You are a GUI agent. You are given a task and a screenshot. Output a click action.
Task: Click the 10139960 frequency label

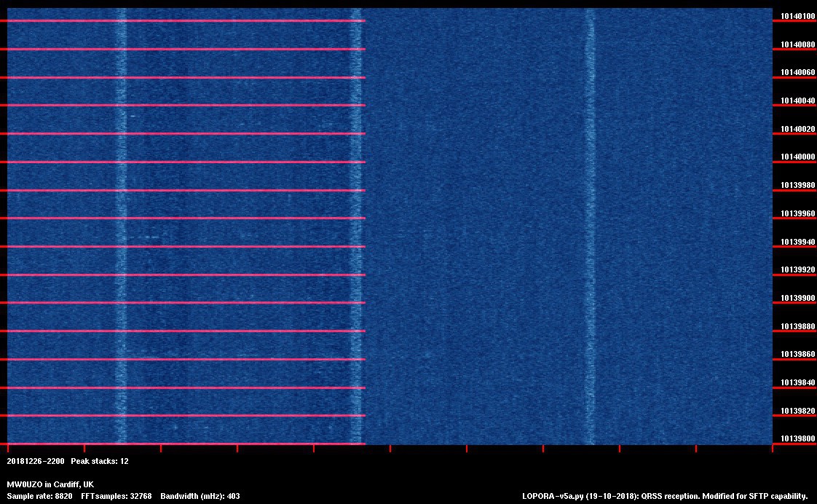[797, 214]
